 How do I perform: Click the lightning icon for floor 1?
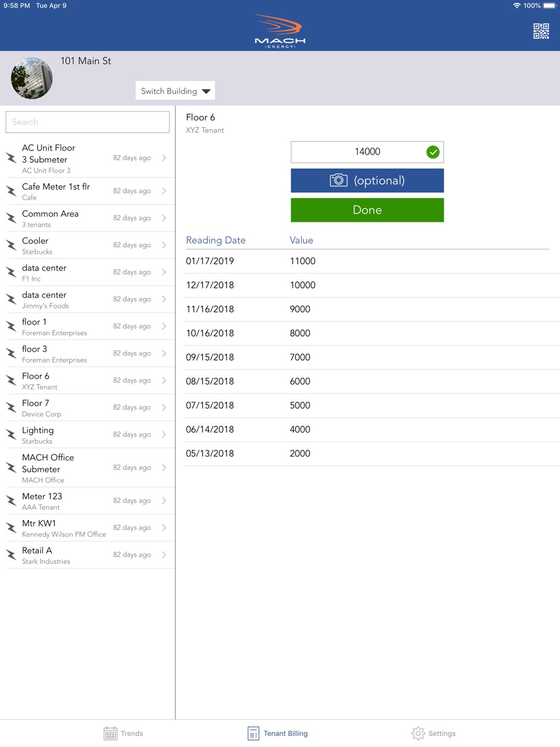[x=11, y=326]
